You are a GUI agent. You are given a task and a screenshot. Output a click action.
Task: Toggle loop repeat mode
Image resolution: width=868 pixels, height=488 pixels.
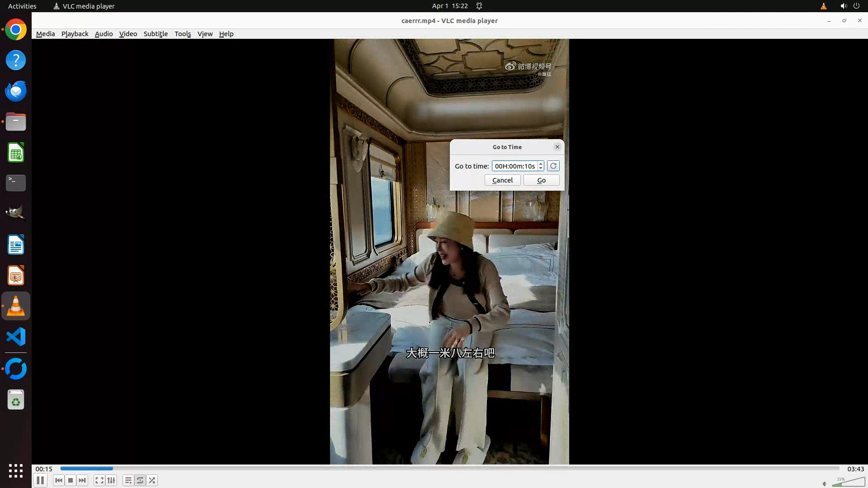(140, 480)
